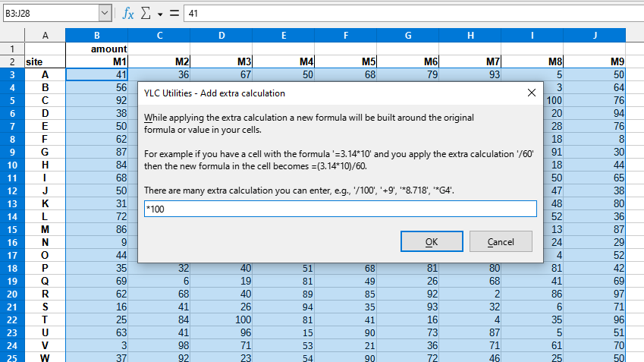
Task: Expand the Sum function dropdown arrow
Action: 160,14
